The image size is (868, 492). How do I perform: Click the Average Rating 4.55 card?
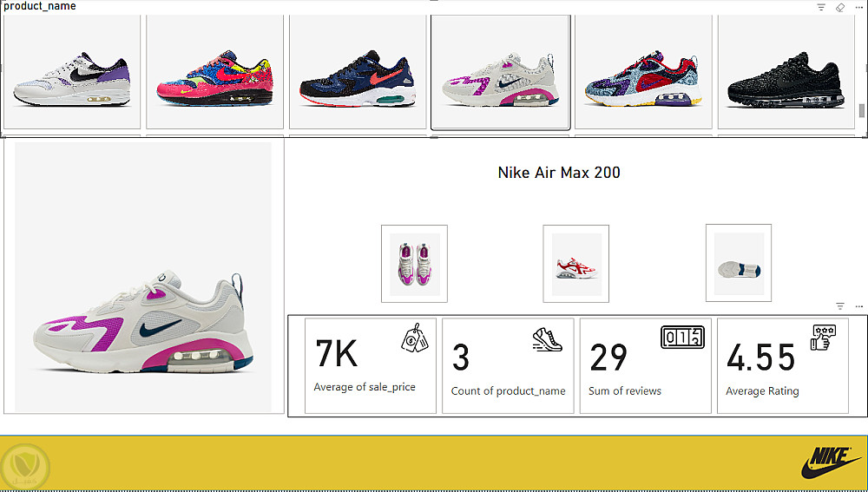(783, 365)
